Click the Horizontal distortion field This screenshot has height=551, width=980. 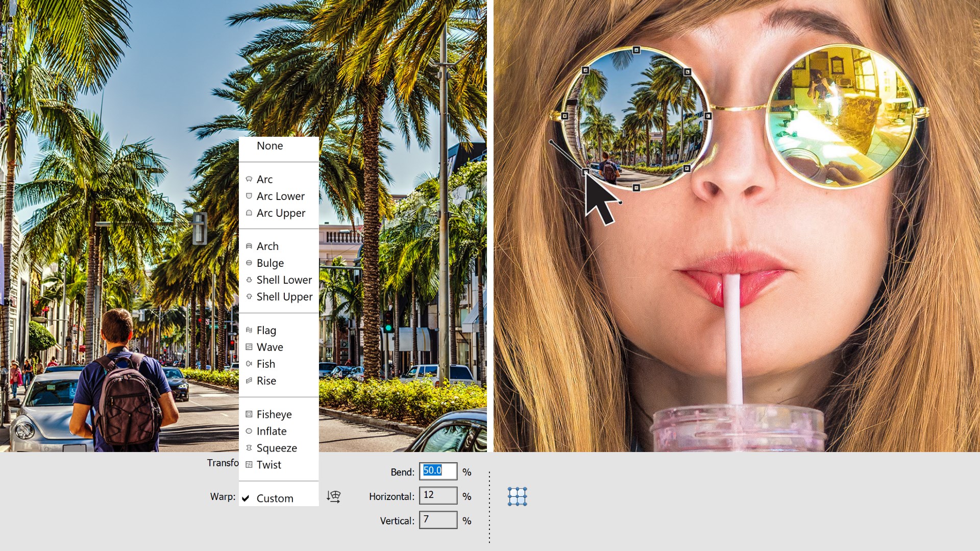(438, 495)
